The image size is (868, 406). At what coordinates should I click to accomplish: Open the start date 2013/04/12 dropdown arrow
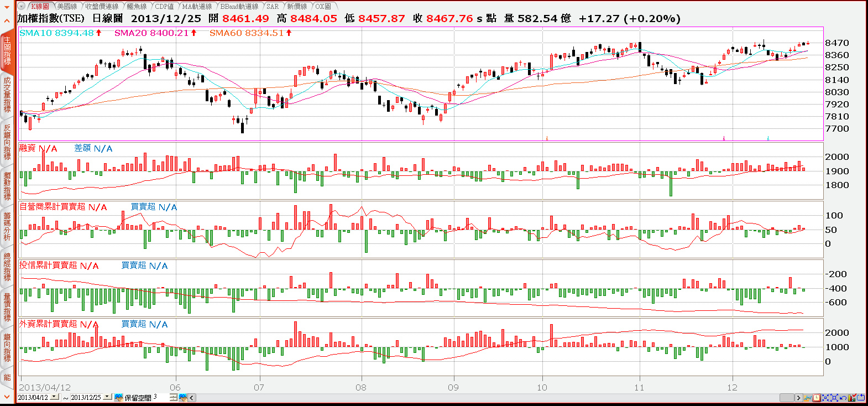coord(54,397)
